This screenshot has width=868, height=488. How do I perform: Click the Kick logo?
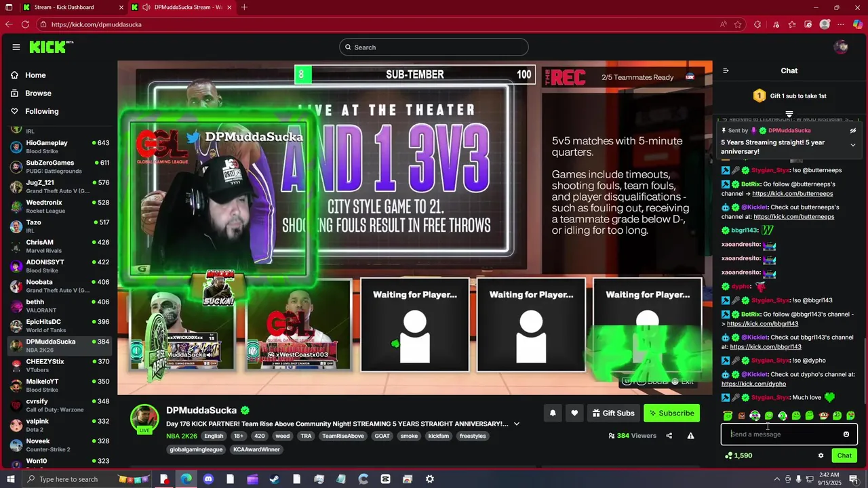point(51,47)
